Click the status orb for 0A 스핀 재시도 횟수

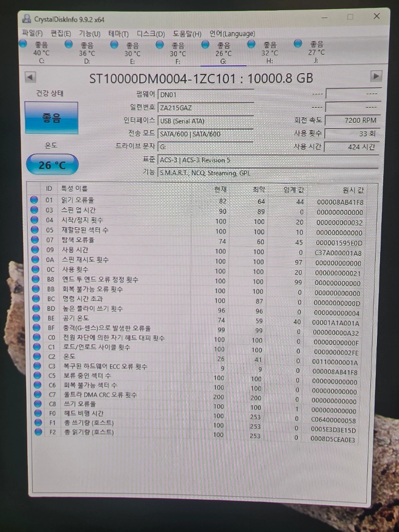pos(35,259)
